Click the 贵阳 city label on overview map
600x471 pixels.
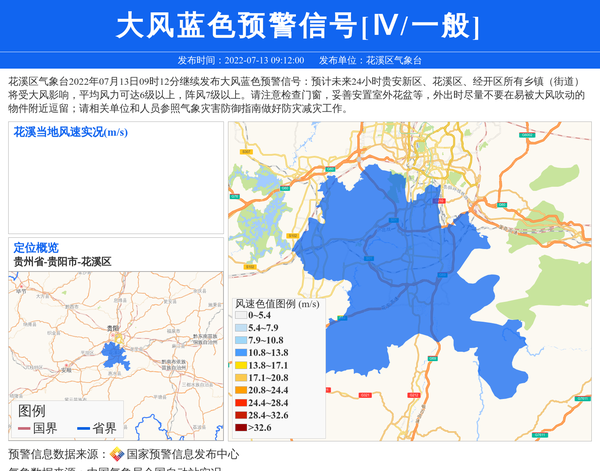[112, 328]
